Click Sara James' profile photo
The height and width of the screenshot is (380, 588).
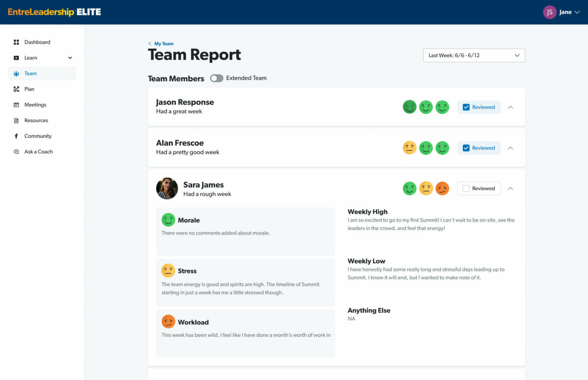[x=167, y=188]
